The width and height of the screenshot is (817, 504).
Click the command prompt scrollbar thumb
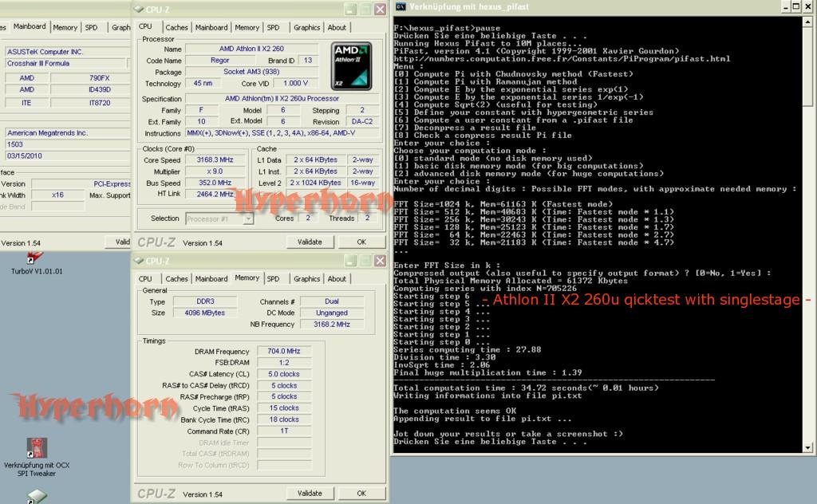(807, 66)
